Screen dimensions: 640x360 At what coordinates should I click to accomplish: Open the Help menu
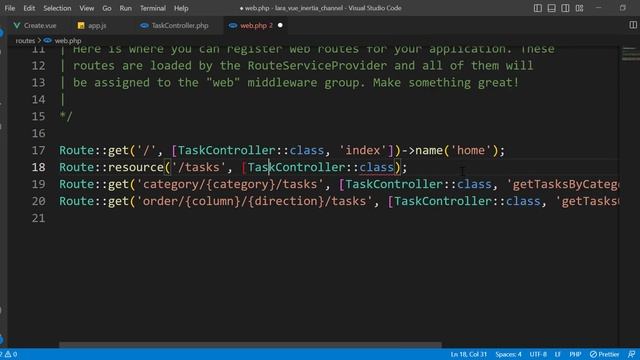coord(181,8)
